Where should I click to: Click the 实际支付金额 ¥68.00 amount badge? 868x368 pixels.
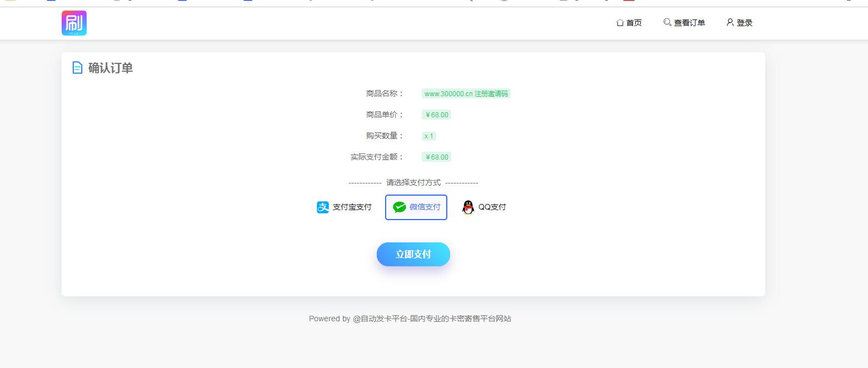click(436, 157)
